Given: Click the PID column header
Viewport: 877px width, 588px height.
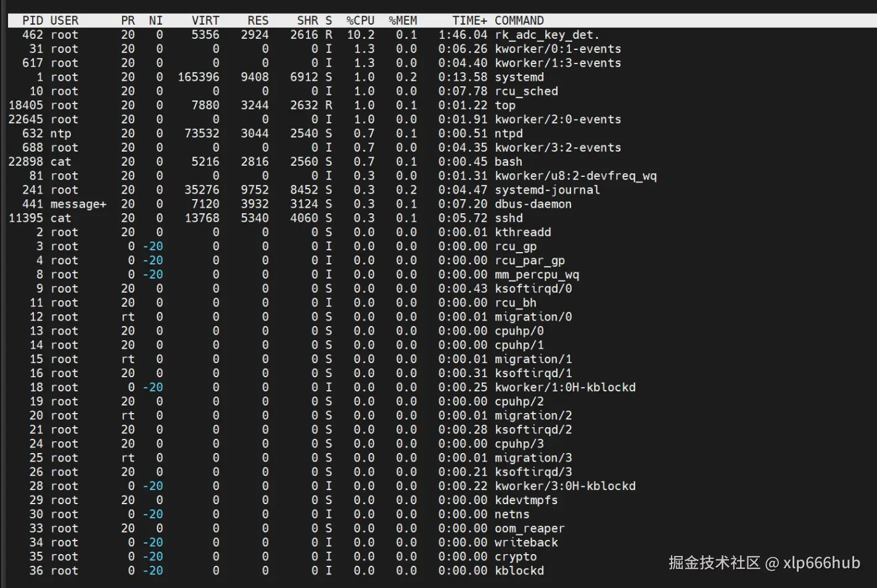Looking at the screenshot, I should pos(33,20).
